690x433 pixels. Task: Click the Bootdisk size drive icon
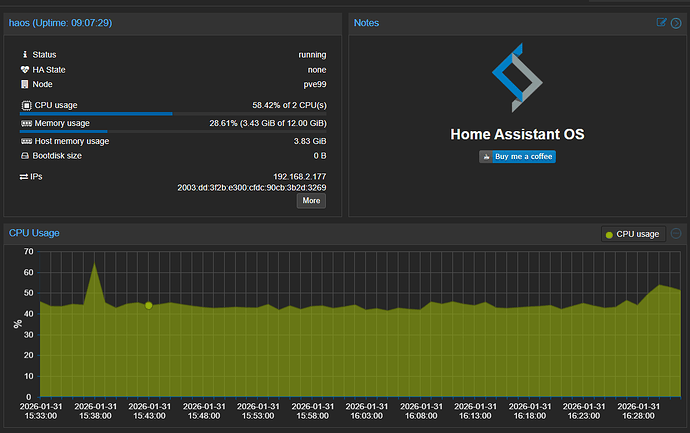pyautogui.click(x=25, y=156)
